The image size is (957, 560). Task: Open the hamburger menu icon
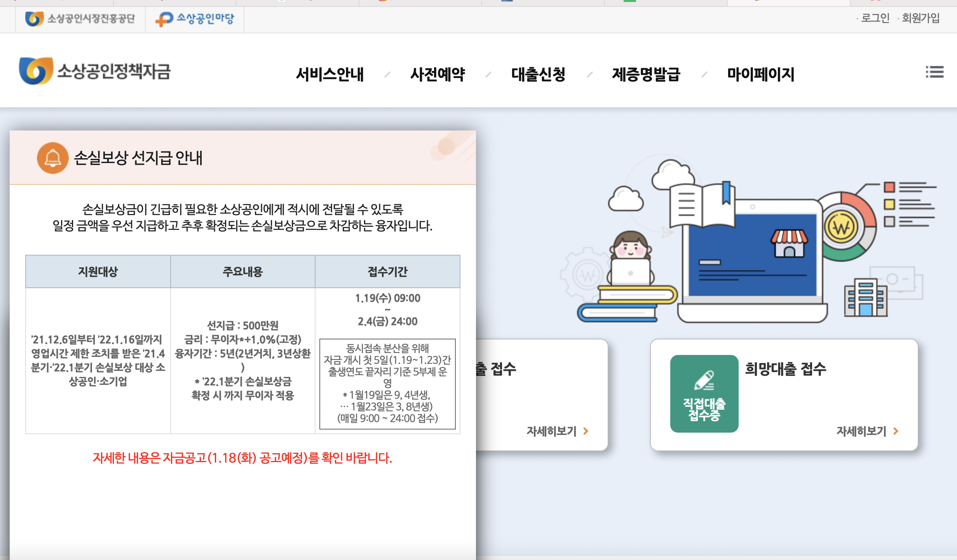[934, 72]
